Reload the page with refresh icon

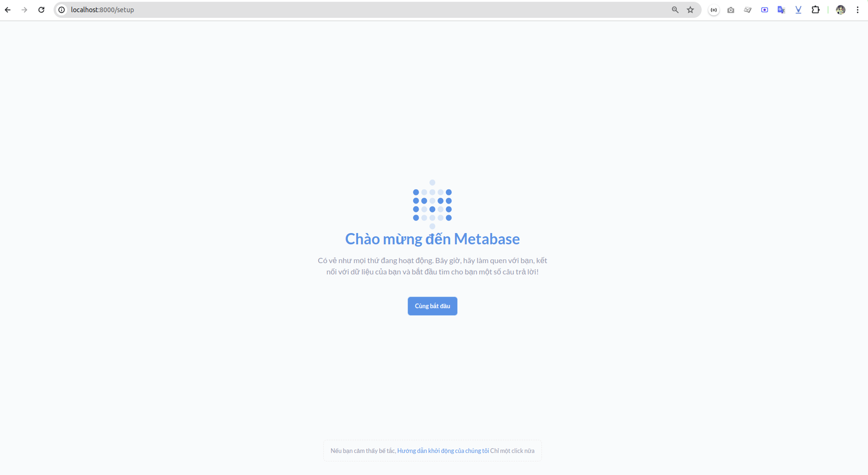pos(42,10)
